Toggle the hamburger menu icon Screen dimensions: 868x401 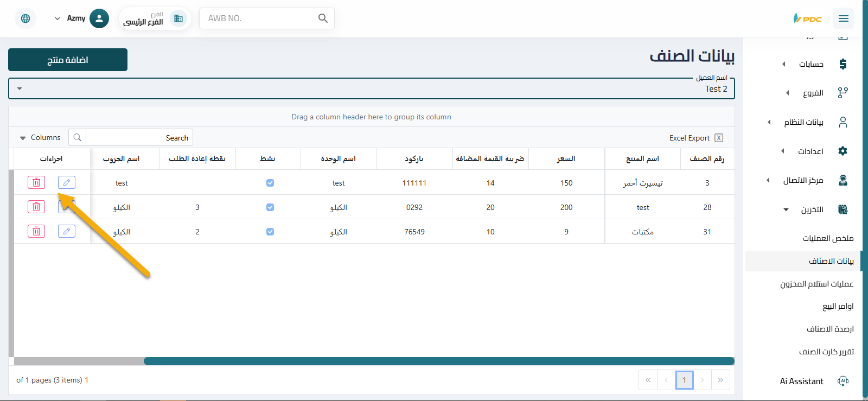point(843,18)
